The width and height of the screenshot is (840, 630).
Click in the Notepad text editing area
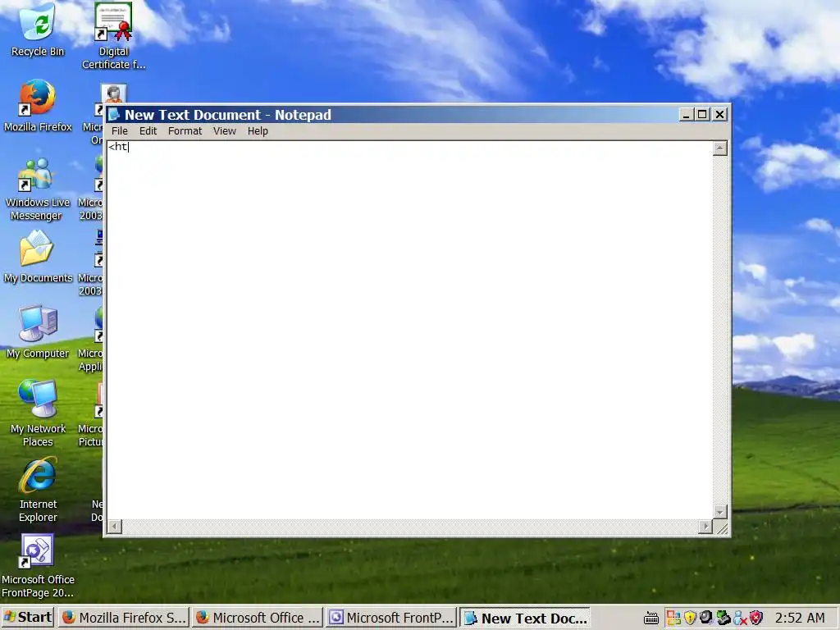point(410,330)
